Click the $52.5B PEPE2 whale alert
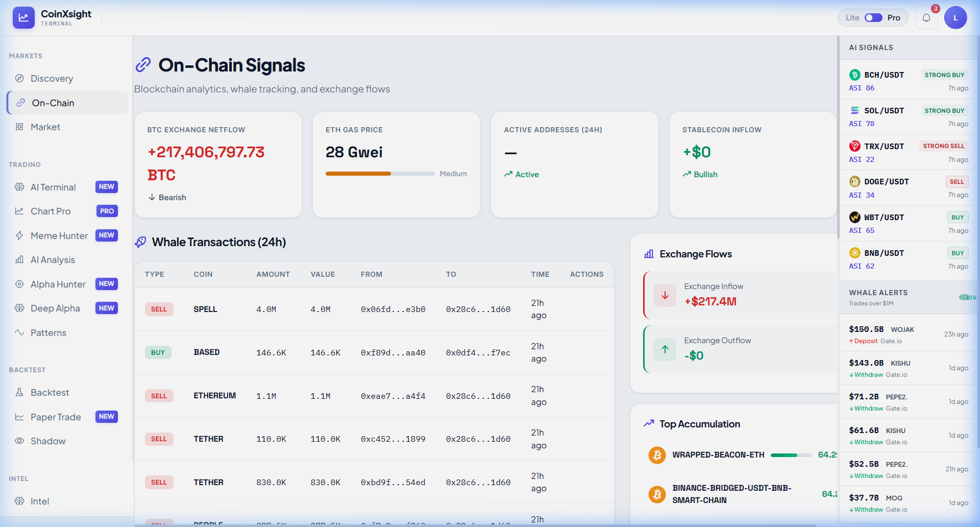Viewport: 980px width, 527px height. pos(909,469)
